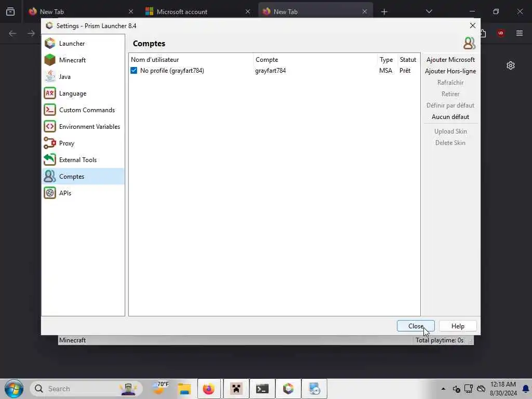This screenshot has height=399, width=532.
Task: Click Définir par défaut button
Action: 450,105
